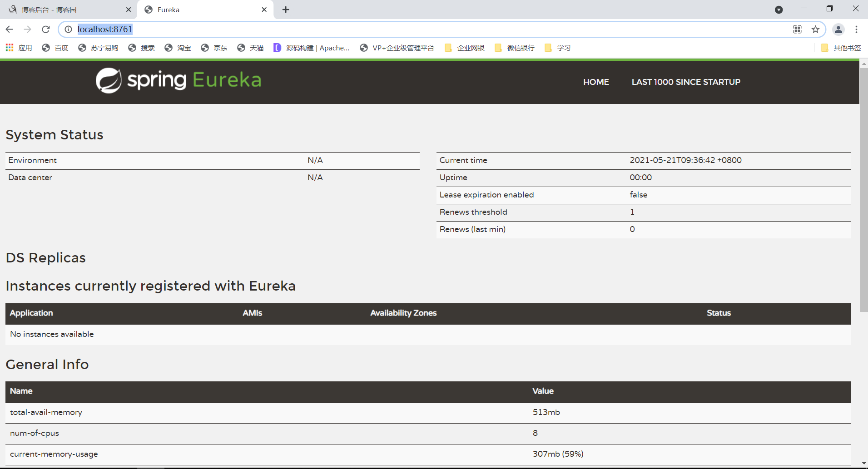The image size is (868, 469).
Task: Open the 苏宁易购 bookmark
Action: point(98,48)
